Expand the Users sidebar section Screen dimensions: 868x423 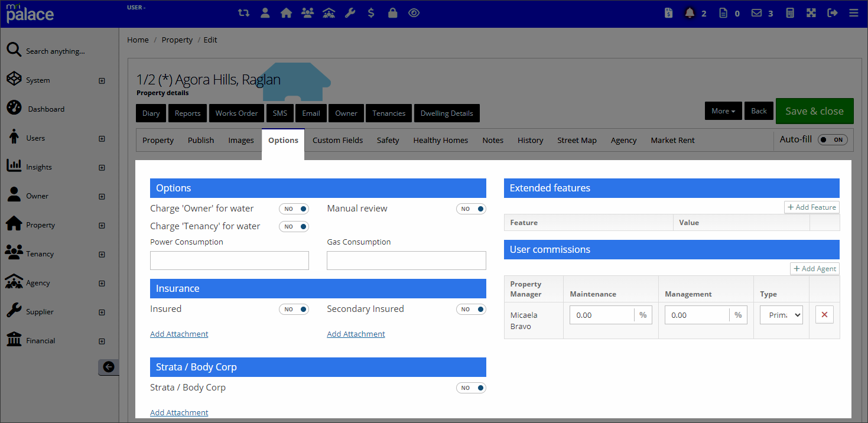click(x=102, y=138)
